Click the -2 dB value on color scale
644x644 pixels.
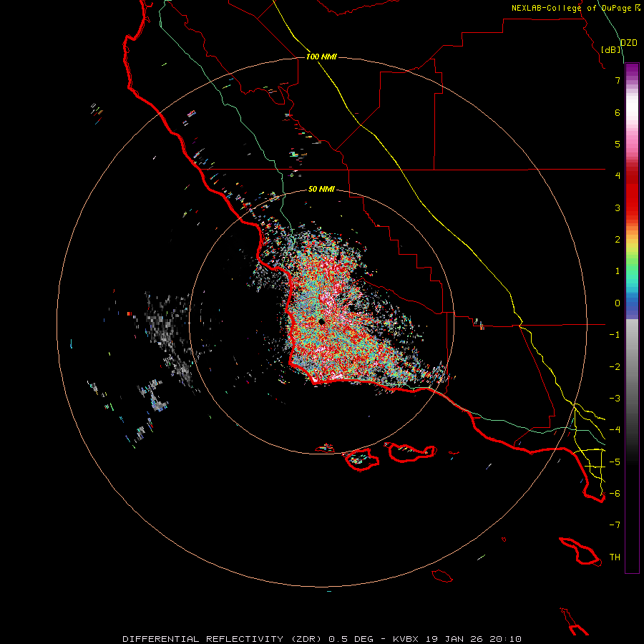(615, 367)
